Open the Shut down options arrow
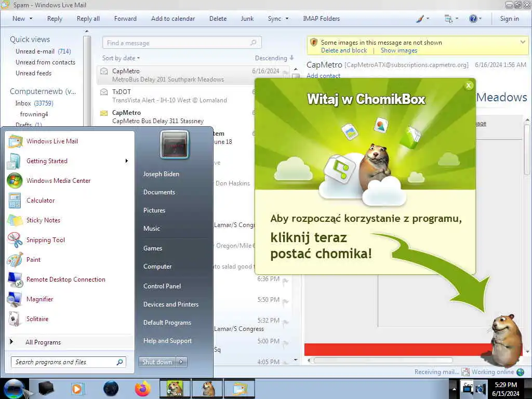 click(181, 362)
